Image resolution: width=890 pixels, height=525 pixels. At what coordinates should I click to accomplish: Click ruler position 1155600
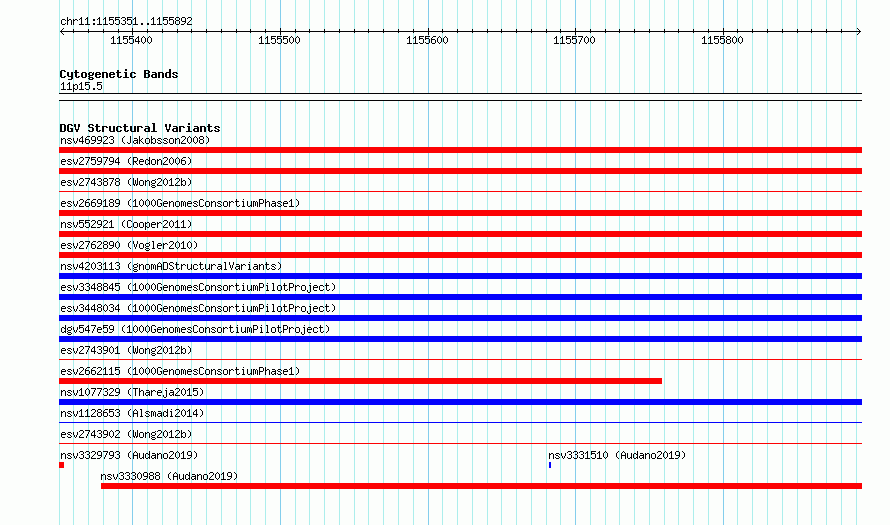[427, 40]
